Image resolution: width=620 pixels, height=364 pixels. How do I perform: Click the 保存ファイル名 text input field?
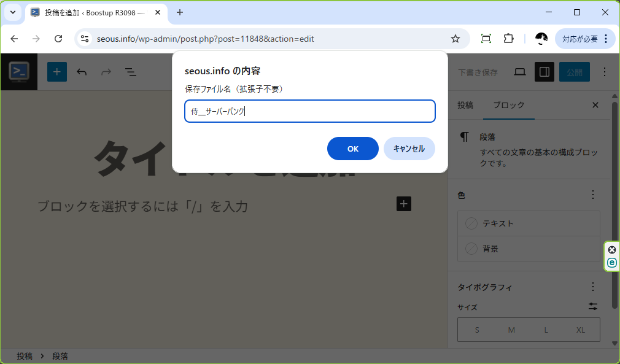310,111
